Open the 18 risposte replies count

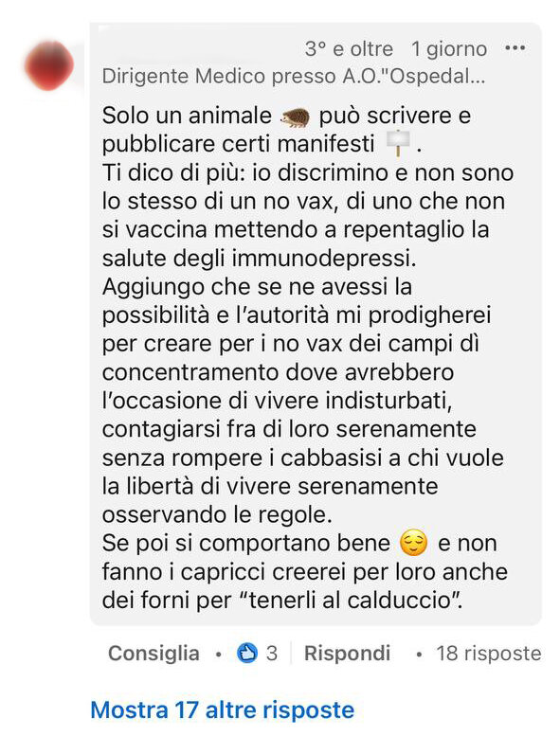click(x=489, y=654)
